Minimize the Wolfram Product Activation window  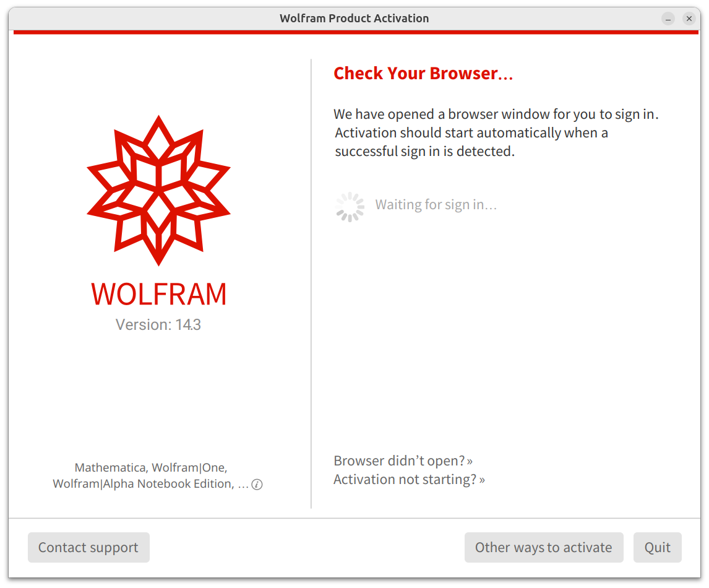[668, 19]
